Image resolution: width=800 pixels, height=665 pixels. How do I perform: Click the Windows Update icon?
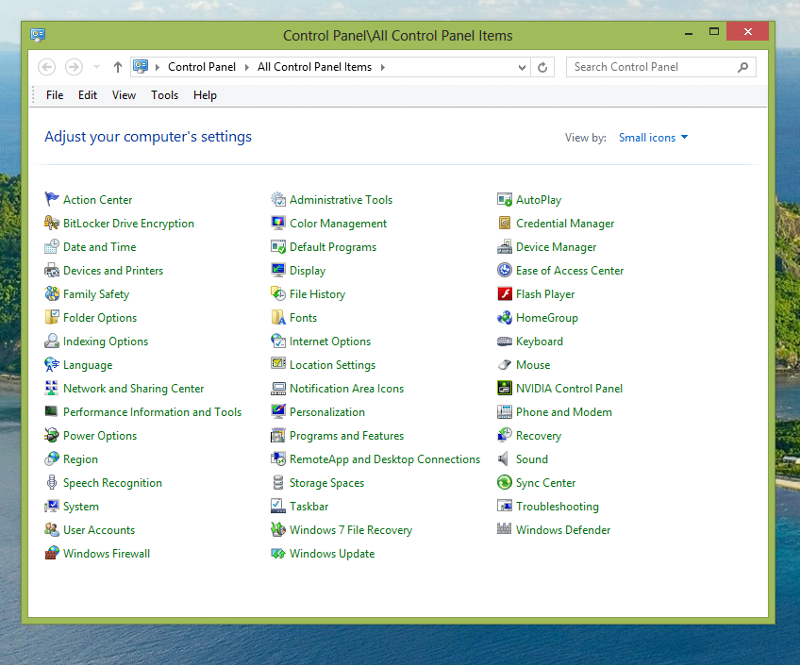coord(278,553)
